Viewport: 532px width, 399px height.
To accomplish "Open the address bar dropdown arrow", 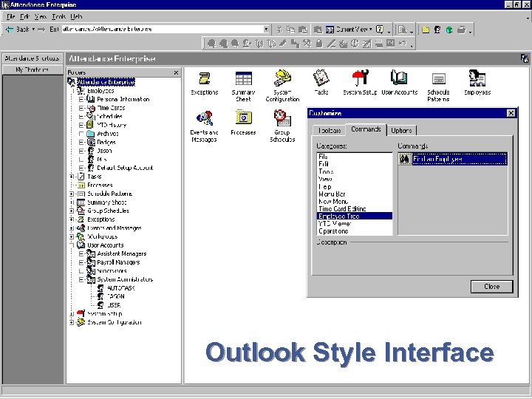I will (x=267, y=30).
